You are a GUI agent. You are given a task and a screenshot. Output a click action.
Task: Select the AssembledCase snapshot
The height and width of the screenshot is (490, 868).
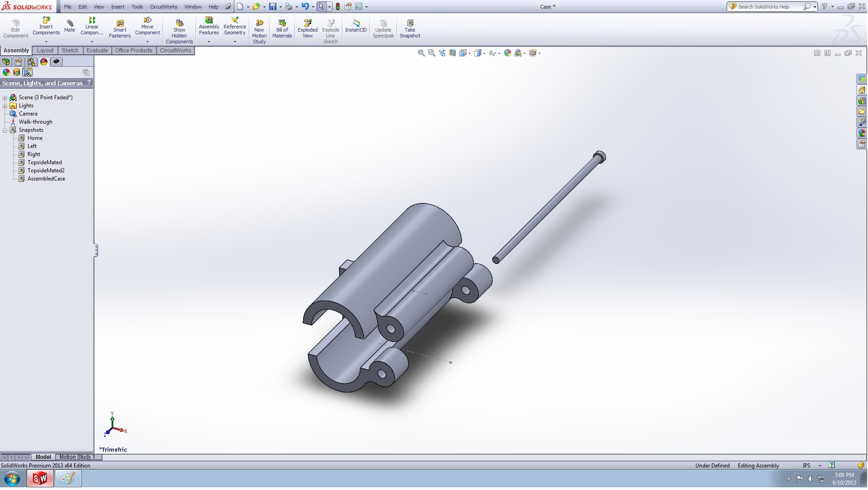click(46, 179)
